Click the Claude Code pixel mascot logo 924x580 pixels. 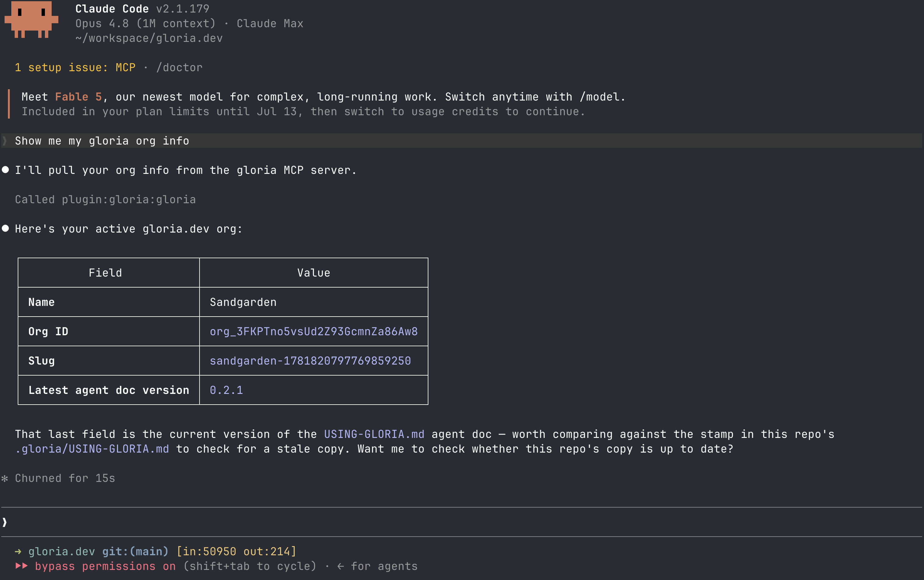(31, 19)
